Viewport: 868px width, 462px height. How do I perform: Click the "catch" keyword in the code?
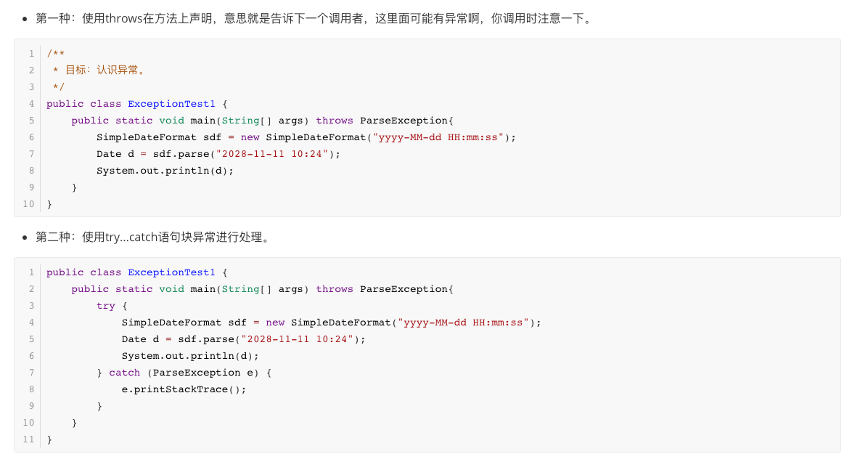click(x=124, y=373)
